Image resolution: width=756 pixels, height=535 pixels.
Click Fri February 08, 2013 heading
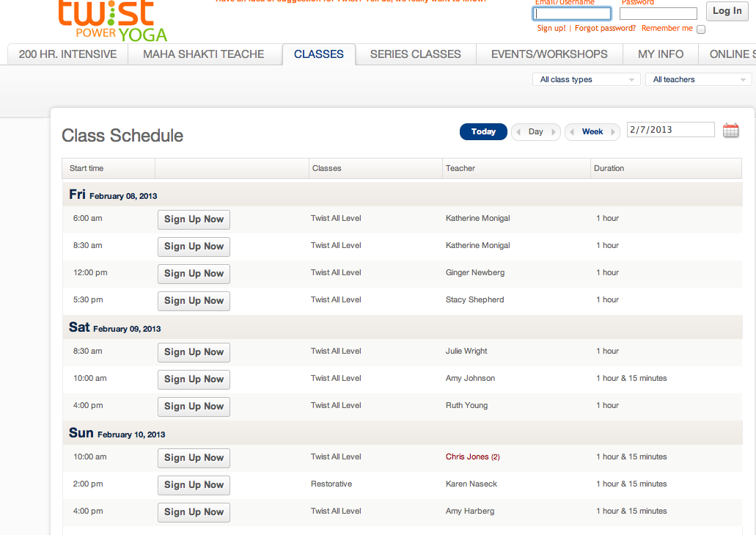pos(113,195)
